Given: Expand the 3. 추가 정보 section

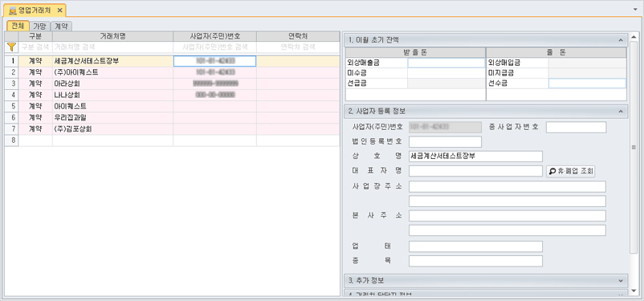Looking at the screenshot, I should [x=621, y=280].
